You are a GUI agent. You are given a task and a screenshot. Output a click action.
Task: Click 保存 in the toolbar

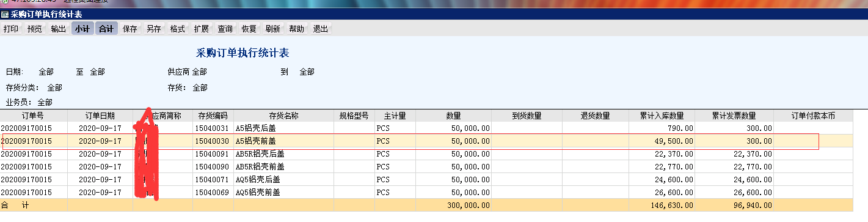(x=130, y=29)
